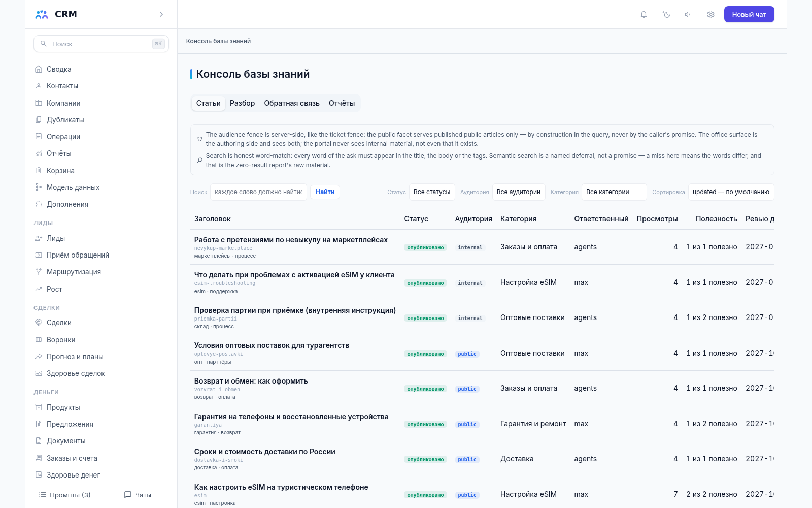This screenshot has height=508, width=812.
Task: Open Контакты sidebar icon
Action: [x=39, y=86]
